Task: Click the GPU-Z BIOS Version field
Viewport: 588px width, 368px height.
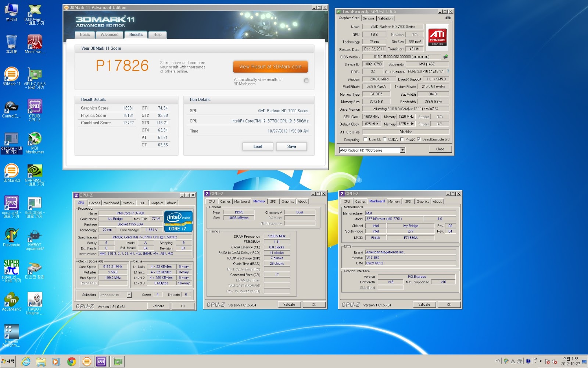Action: (401, 57)
